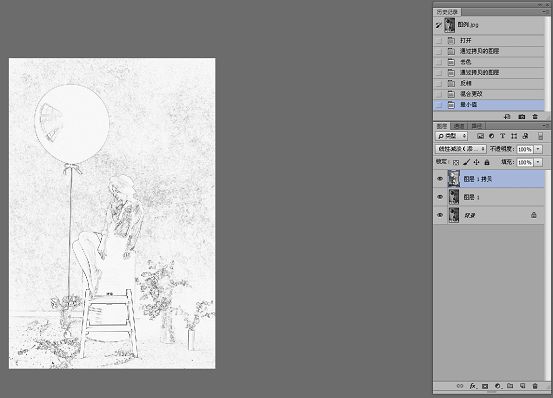Select the 历史记录 panel tab

tap(447, 12)
